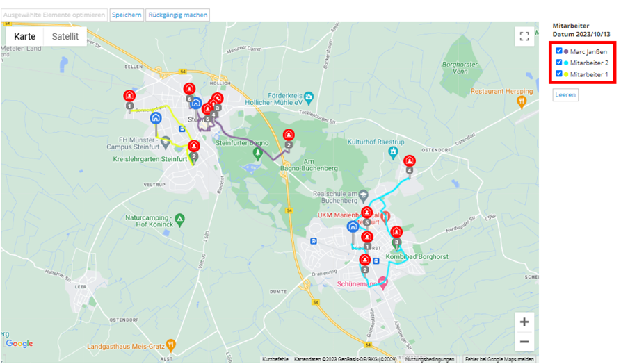
Task: Click Am Bagno Buchenberg map label
Action: [x=309, y=165]
